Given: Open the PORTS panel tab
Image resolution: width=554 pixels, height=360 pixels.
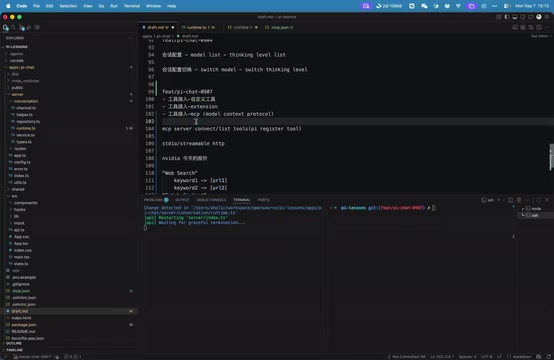Looking at the screenshot, I should (263, 200).
